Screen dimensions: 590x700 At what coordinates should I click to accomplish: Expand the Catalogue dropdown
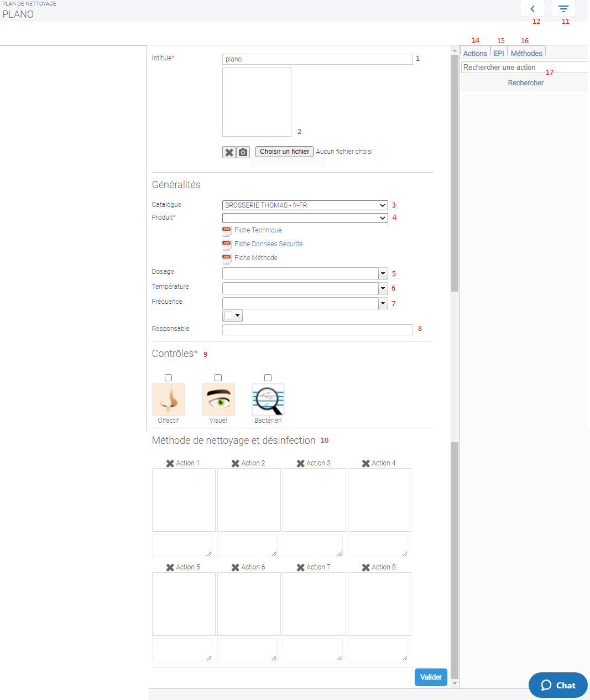[305, 205]
